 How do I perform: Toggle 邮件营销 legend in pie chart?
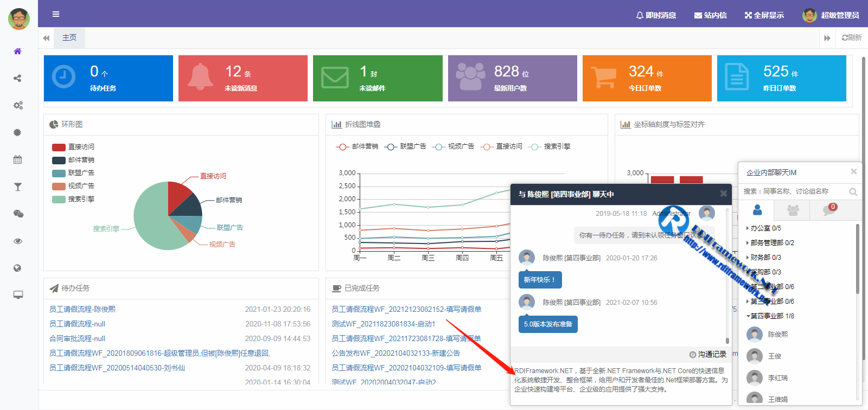(73, 160)
